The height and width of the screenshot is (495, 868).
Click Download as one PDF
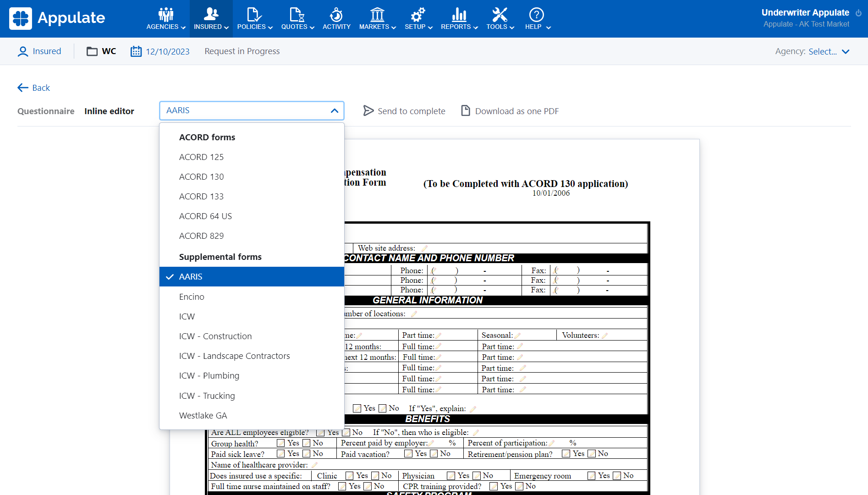[x=510, y=111]
